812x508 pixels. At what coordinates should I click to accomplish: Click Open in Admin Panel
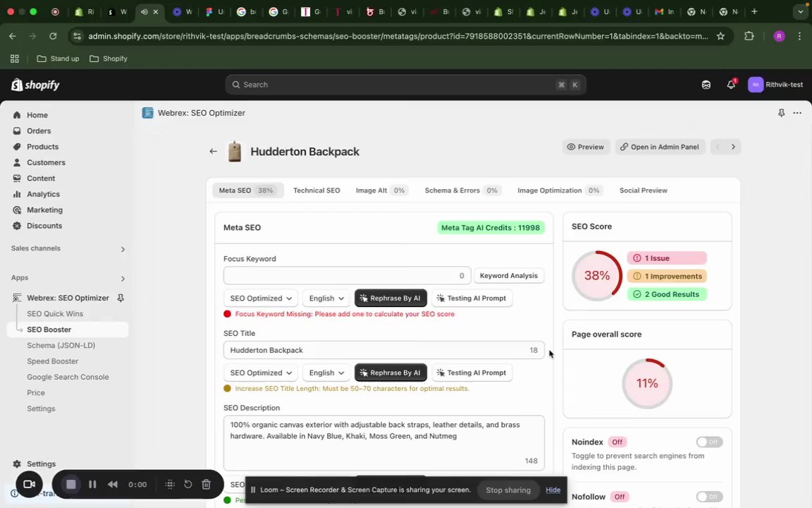click(x=660, y=147)
